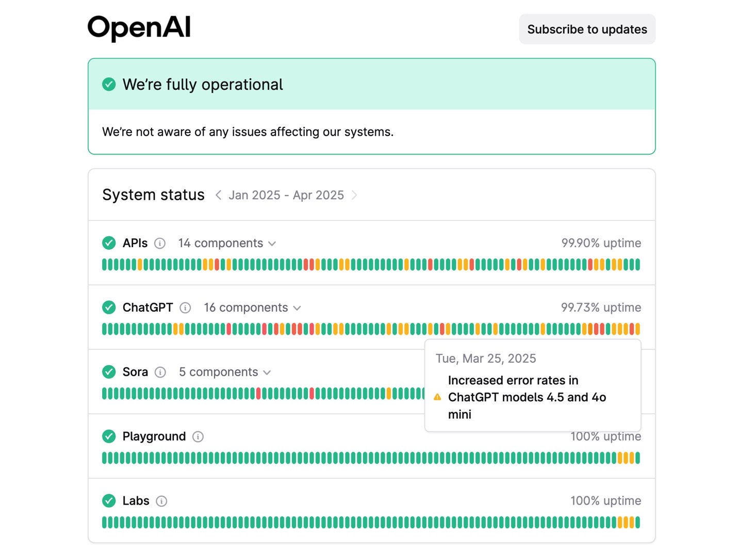Screen dimensions: 756x550
Task: Click the last yellow bar in Playground timeline
Action: 632,458
